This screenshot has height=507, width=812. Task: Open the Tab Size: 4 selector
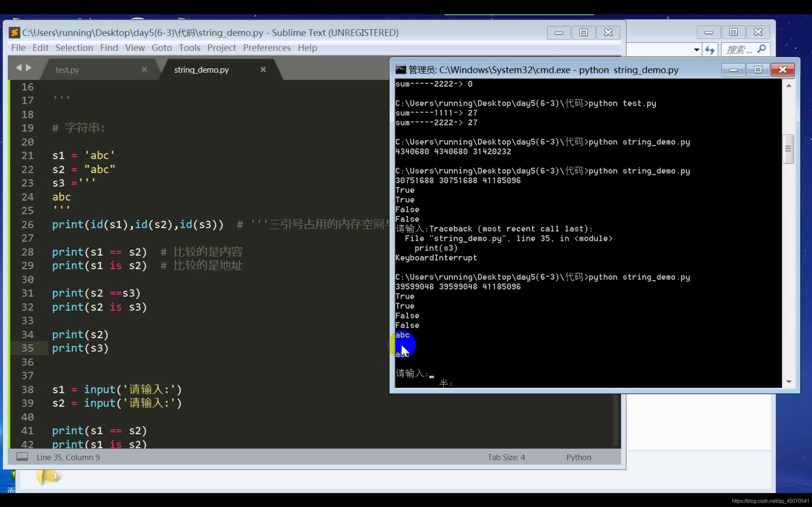[x=506, y=457]
